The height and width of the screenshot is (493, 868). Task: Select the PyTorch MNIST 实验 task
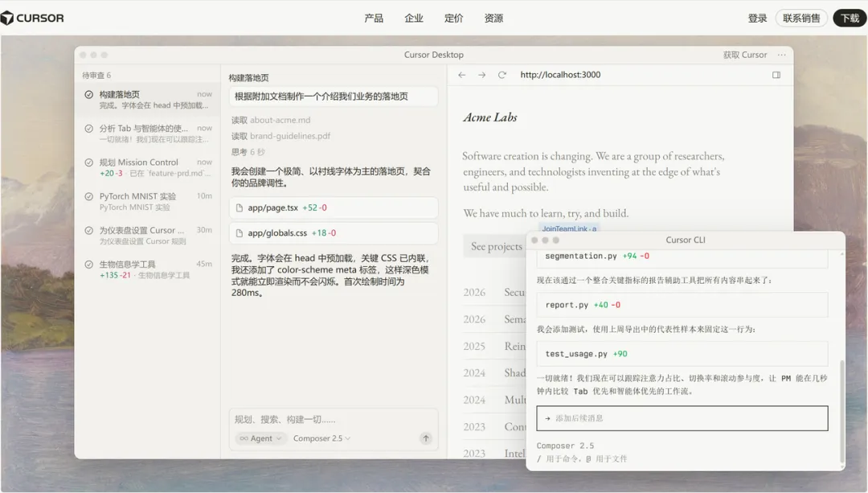tap(147, 201)
